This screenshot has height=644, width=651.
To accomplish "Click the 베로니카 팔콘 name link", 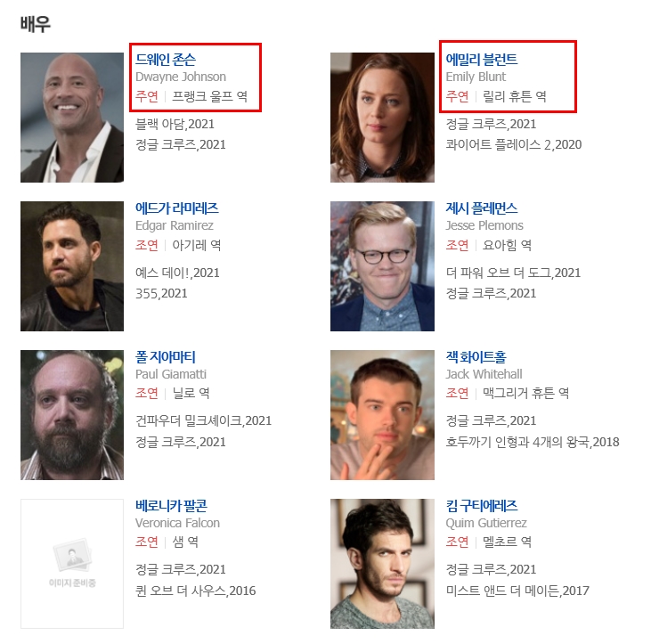I will [171, 505].
